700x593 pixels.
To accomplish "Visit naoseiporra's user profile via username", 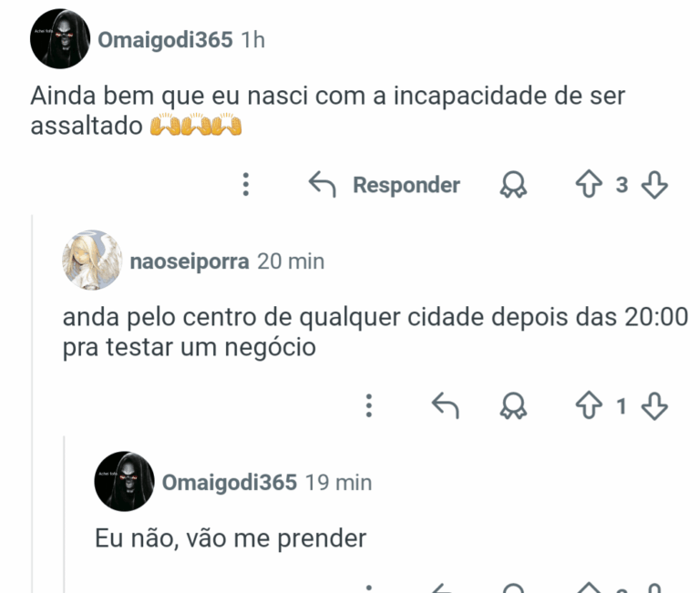I will point(189,261).
